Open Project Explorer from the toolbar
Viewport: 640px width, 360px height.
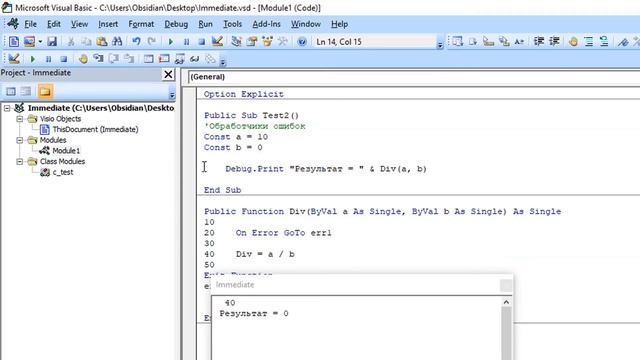click(236, 42)
